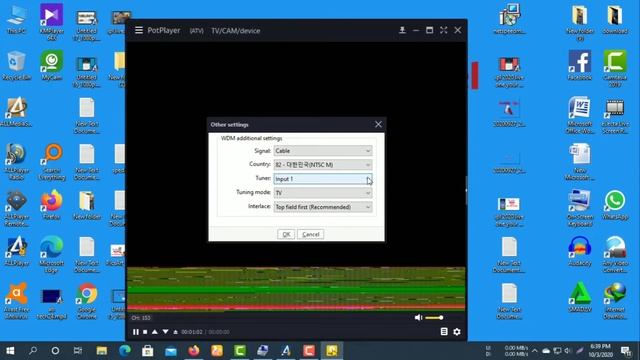Select the download folder icon
The height and width of the screenshot is (360, 640).
click(x=615, y=20)
